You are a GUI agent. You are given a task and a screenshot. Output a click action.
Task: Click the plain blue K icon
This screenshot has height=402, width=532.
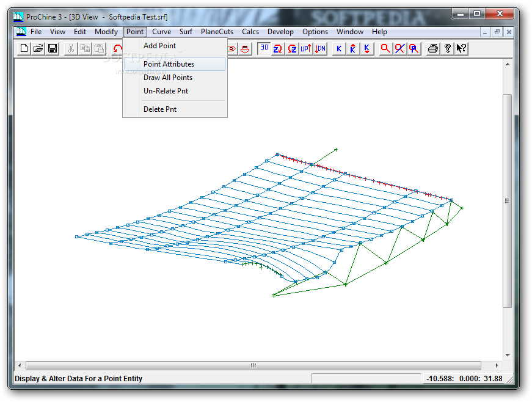point(338,48)
